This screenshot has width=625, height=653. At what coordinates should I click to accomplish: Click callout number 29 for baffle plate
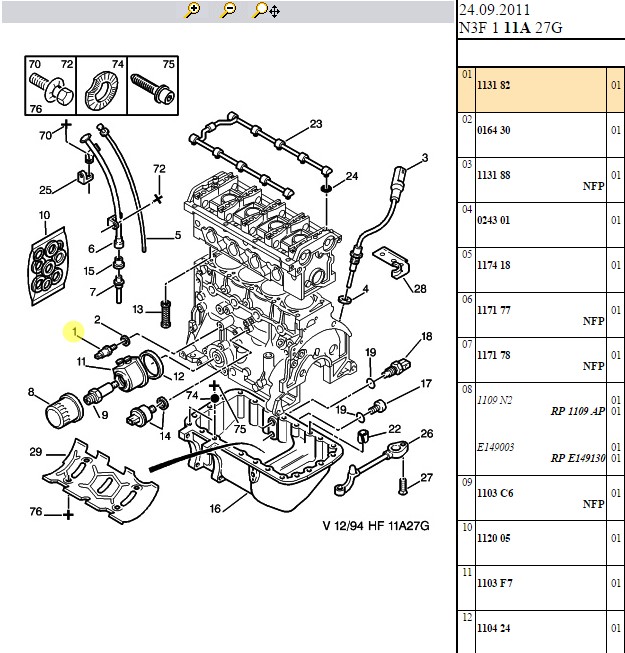click(x=35, y=452)
